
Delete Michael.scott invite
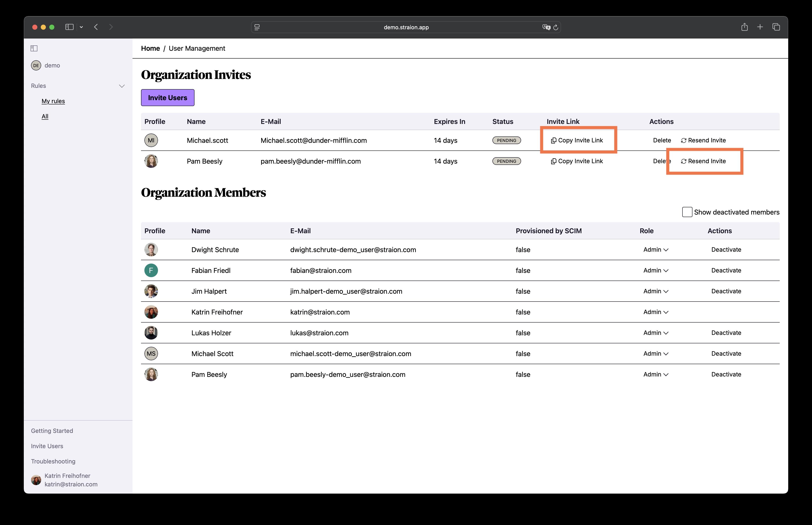pos(662,140)
